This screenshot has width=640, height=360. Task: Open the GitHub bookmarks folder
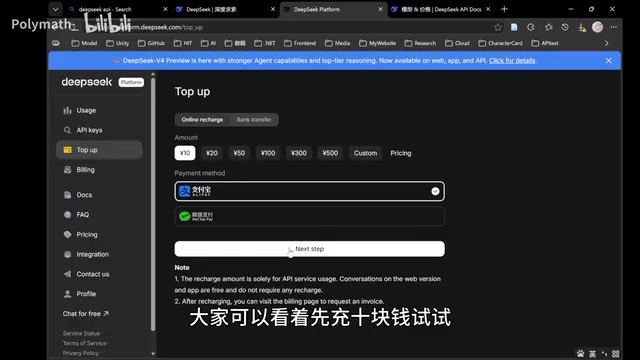151,43
